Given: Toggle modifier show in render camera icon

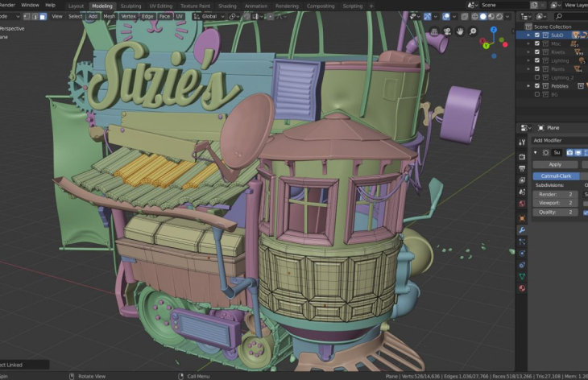Looking at the screenshot, I should point(569,152).
